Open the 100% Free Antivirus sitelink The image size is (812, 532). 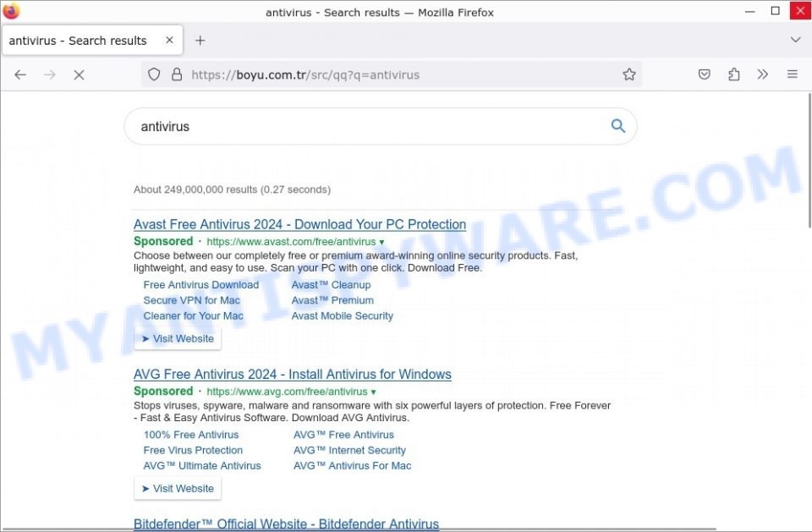191,435
